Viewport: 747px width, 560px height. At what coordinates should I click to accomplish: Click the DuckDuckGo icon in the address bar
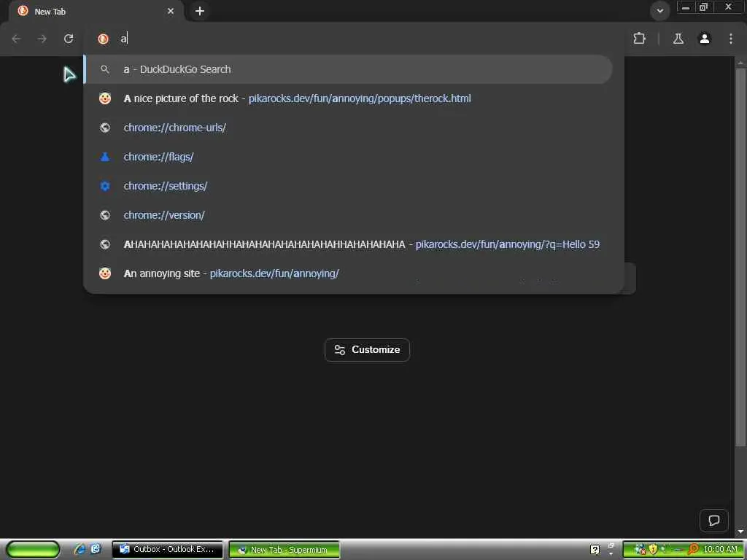pos(103,39)
